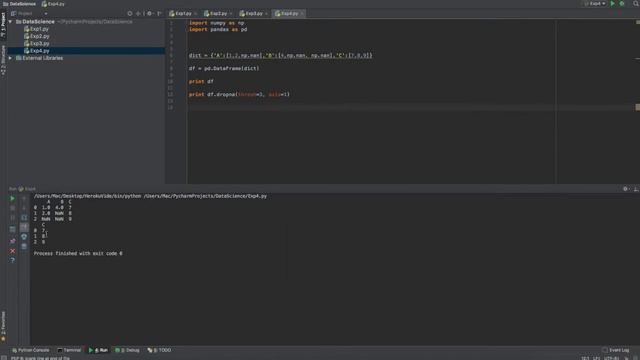Pin the Run tab with pin icon
The width and height of the screenshot is (640, 360).
(x=12, y=241)
